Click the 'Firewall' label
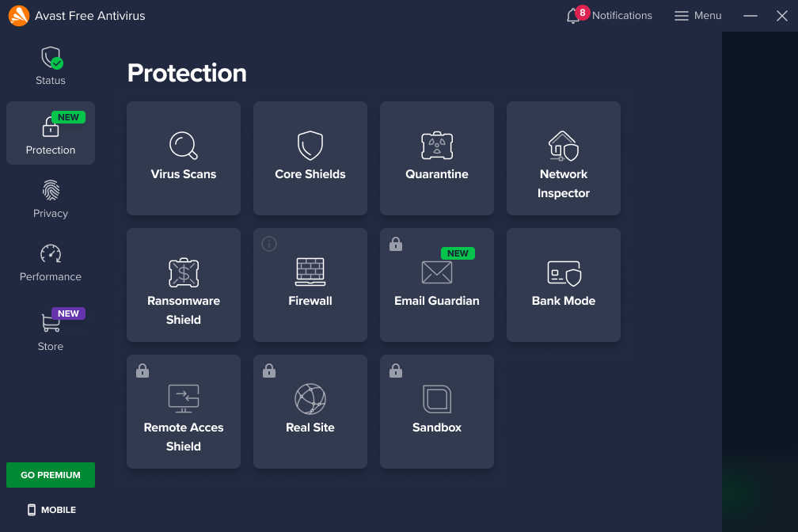The image size is (798, 532). point(310,301)
